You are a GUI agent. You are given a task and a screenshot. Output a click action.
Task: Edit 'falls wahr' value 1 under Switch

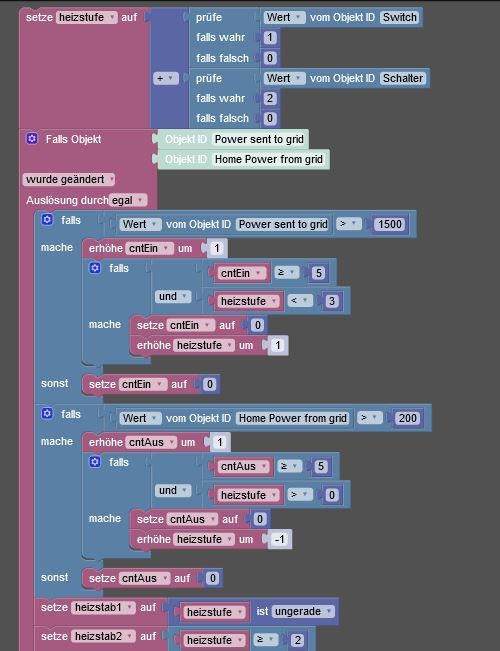[270, 37]
